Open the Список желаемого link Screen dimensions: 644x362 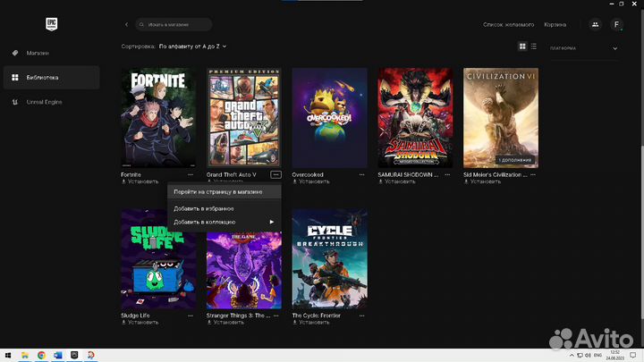coord(508,25)
